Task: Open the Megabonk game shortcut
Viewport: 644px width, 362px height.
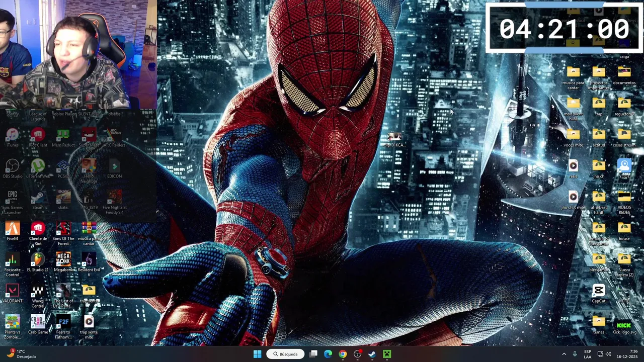Action: (x=63, y=262)
